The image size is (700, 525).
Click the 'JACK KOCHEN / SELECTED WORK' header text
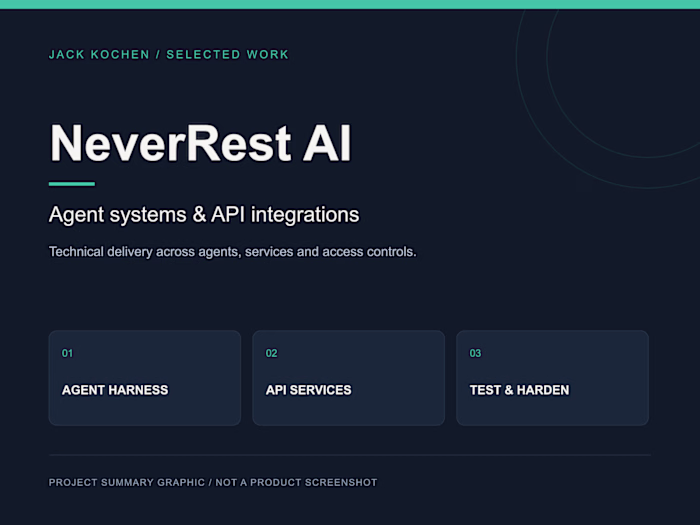[x=169, y=54]
